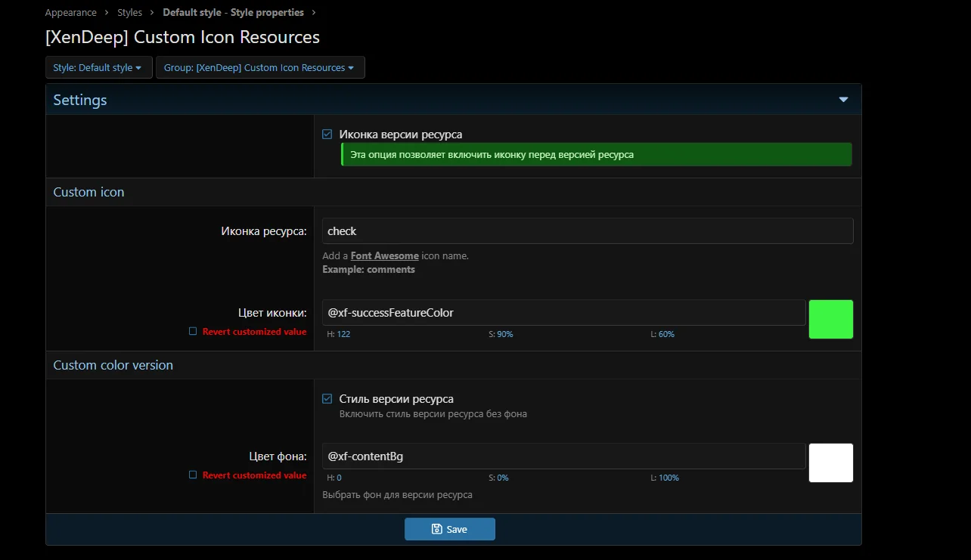Click the Settings section header title
971x560 pixels.
click(x=79, y=99)
